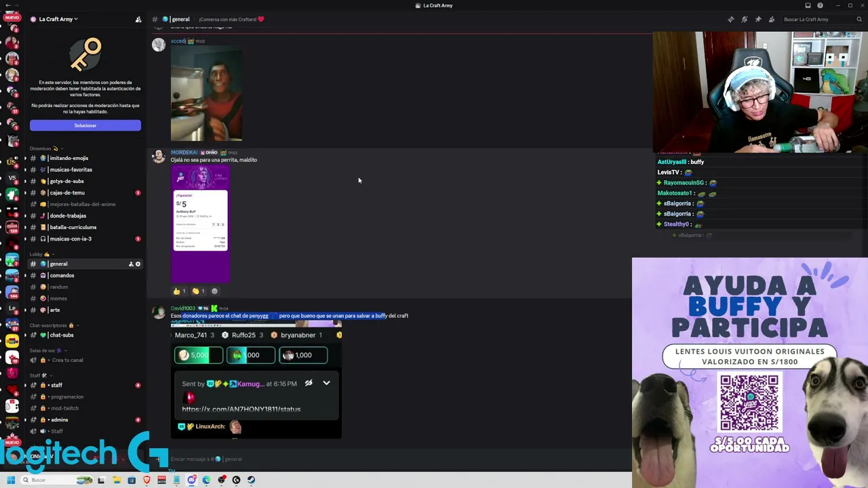Image resolution: width=868 pixels, height=488 pixels.
Task: Open the Logitech G Hub taskbar icon
Action: 236,480
